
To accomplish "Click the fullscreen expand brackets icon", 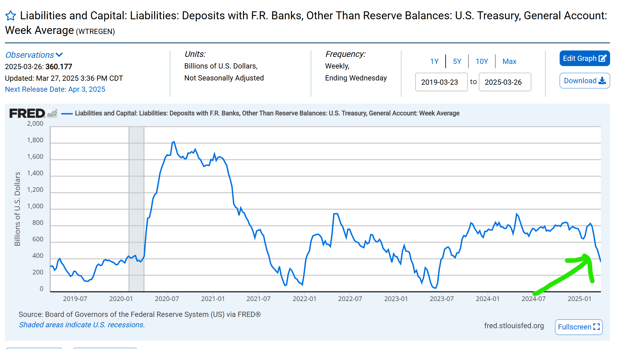I will (596, 327).
